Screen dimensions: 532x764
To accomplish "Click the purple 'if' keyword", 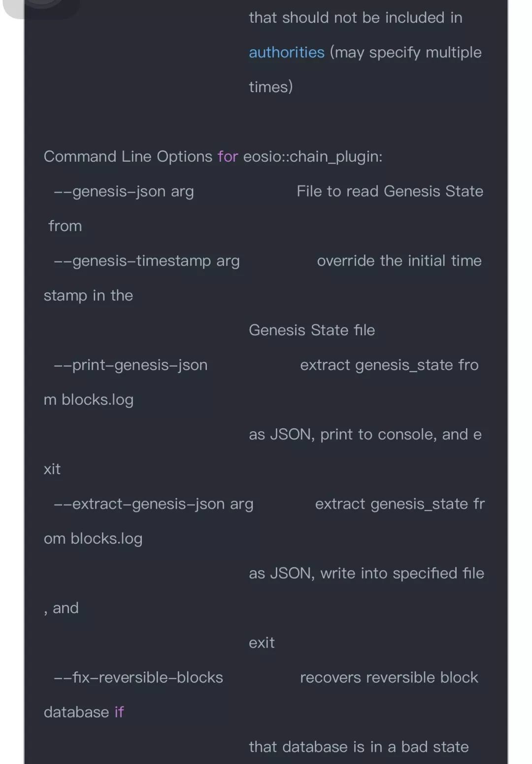I will 119,712.
